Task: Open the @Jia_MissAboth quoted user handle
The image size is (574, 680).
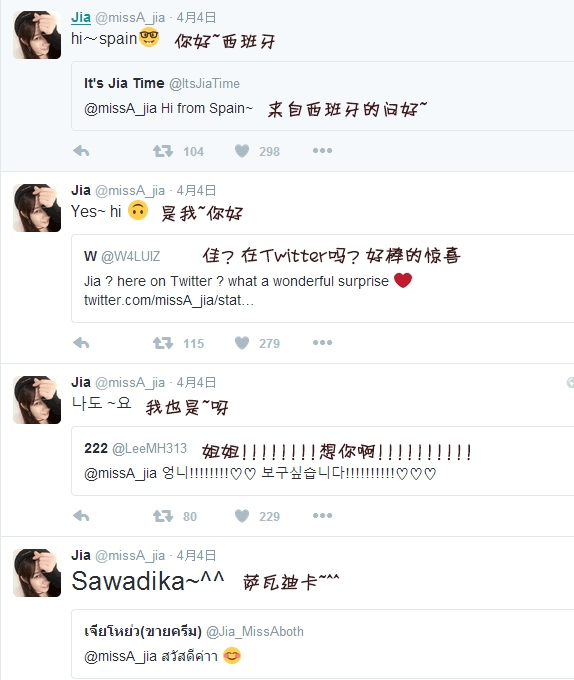Action: [x=255, y=631]
